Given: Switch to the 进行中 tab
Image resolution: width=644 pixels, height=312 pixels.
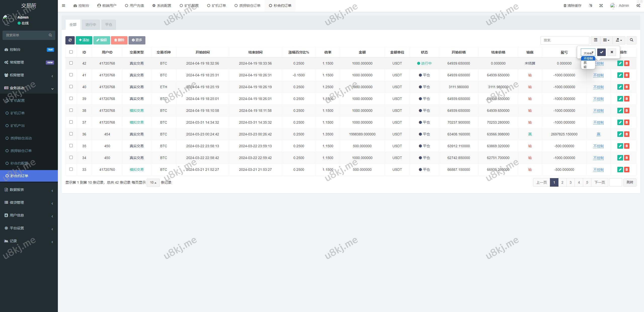Looking at the screenshot, I should pyautogui.click(x=91, y=25).
